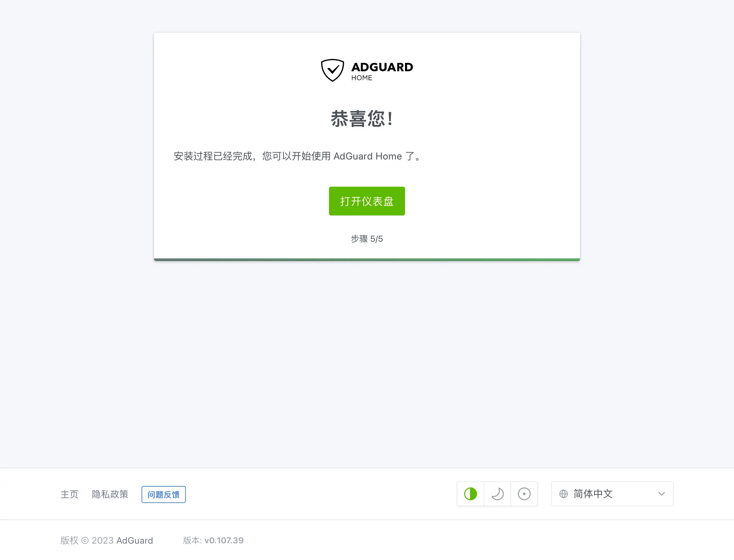Expand language list via chevron arrow
The height and width of the screenshot is (560, 734).
pyautogui.click(x=661, y=494)
